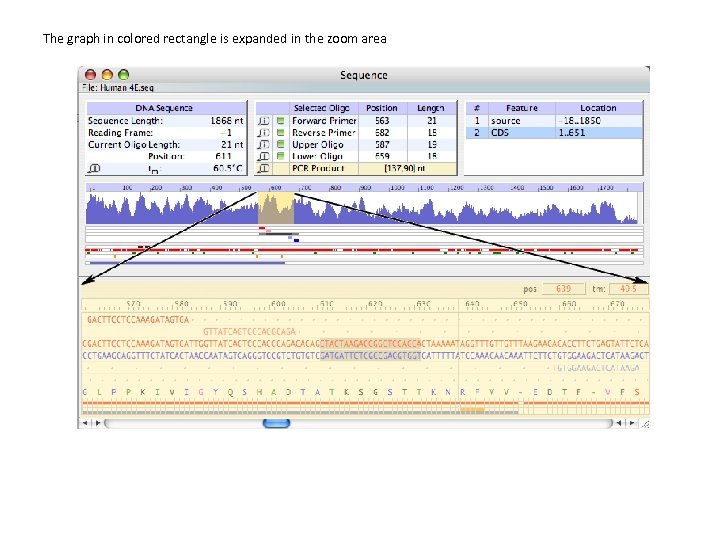Click the Current Oligo Length value 21 nt
The width and height of the screenshot is (720, 540).
click(232, 145)
